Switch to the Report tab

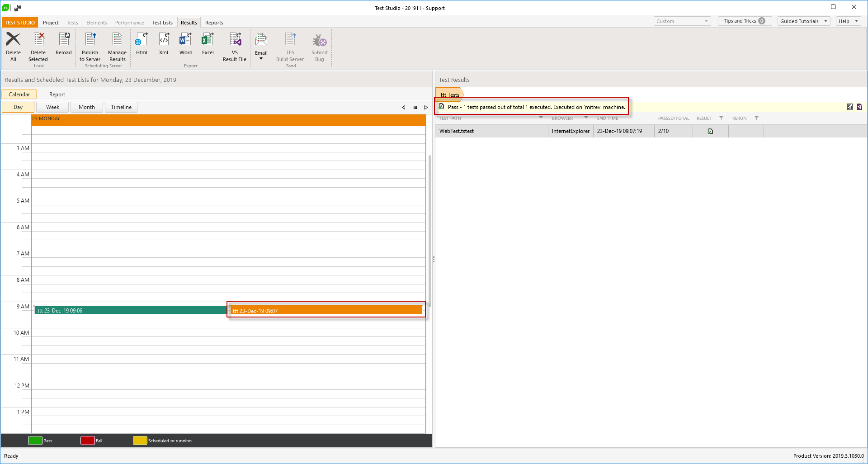point(57,95)
